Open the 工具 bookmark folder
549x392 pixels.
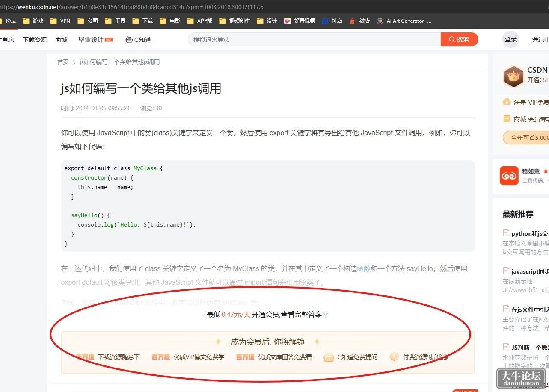[x=115, y=21]
